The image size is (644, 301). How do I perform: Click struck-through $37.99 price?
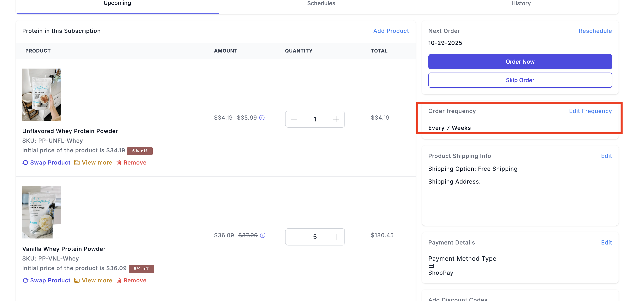point(248,235)
